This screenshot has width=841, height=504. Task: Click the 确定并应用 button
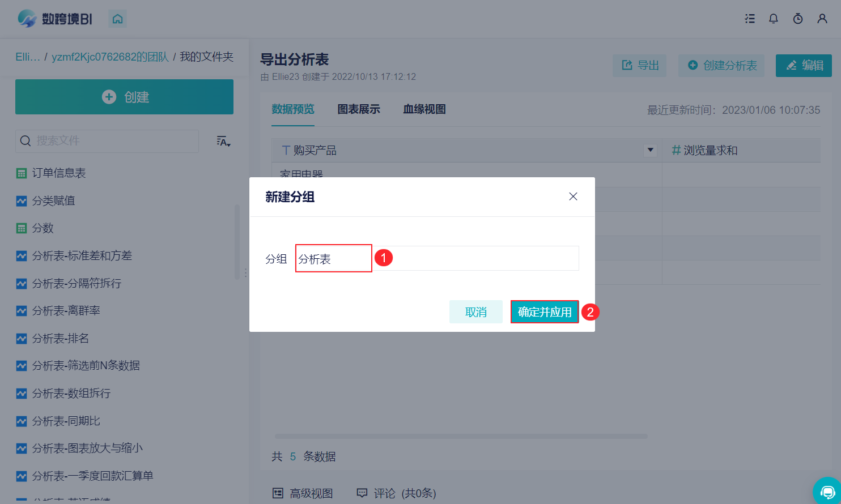tap(545, 312)
